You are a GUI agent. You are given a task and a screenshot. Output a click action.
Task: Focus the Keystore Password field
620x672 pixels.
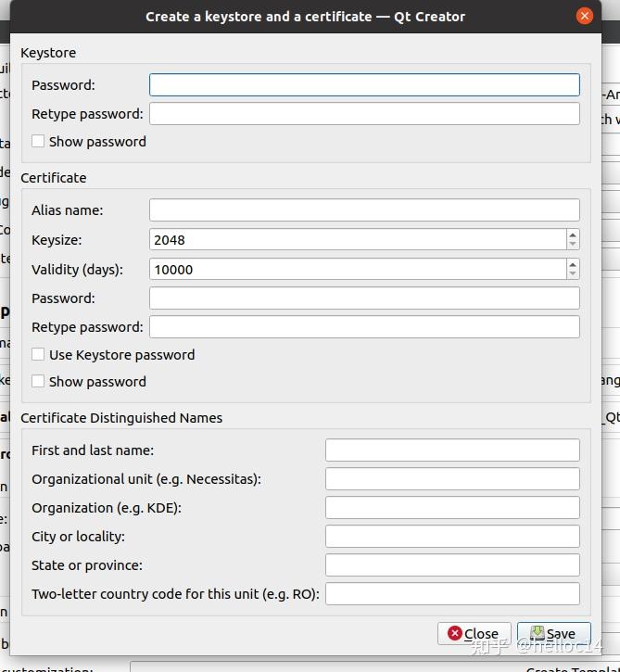click(364, 85)
